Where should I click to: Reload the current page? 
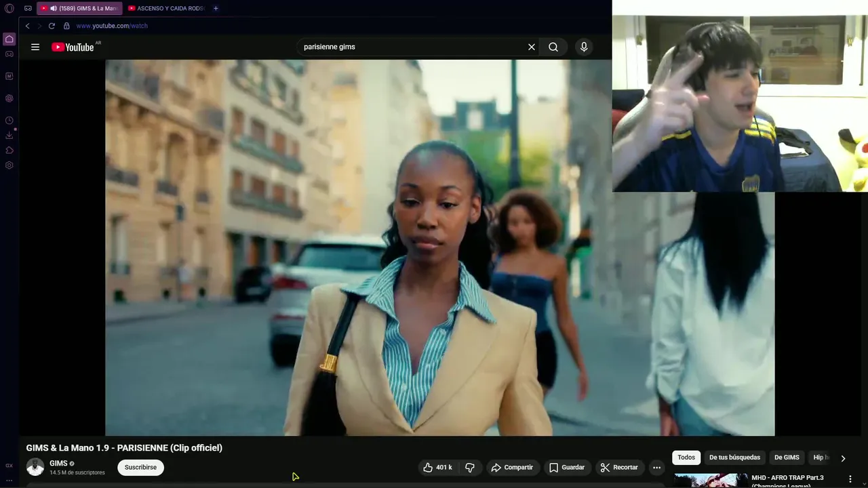(x=52, y=26)
